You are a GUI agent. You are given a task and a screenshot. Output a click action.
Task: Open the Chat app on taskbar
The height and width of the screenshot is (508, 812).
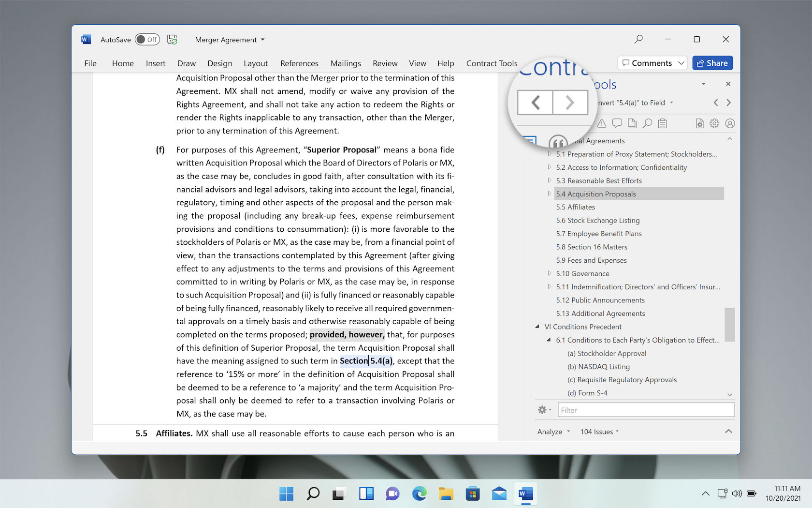pos(392,493)
